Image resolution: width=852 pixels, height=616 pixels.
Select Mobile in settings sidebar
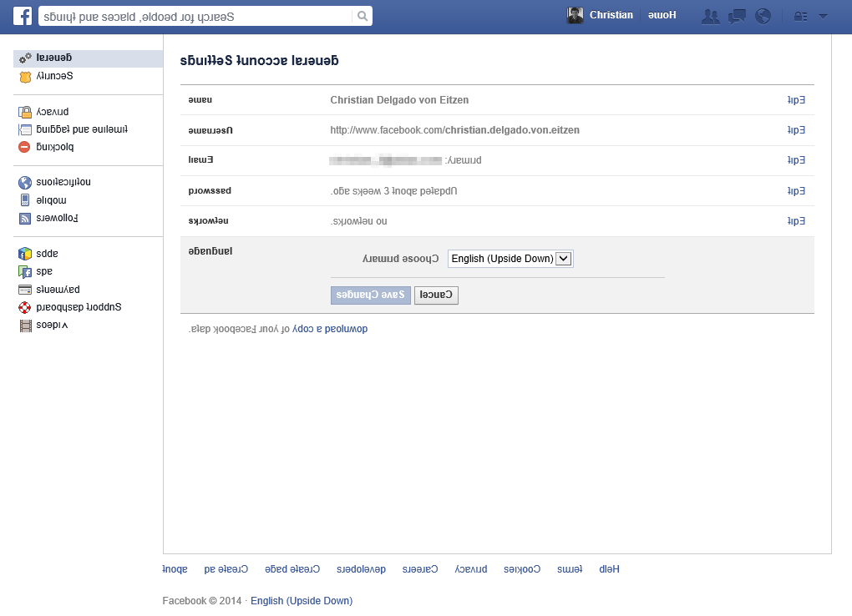tap(51, 199)
